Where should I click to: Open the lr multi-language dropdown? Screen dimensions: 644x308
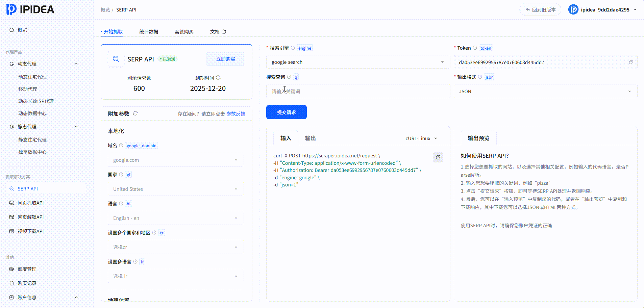[x=176, y=276]
